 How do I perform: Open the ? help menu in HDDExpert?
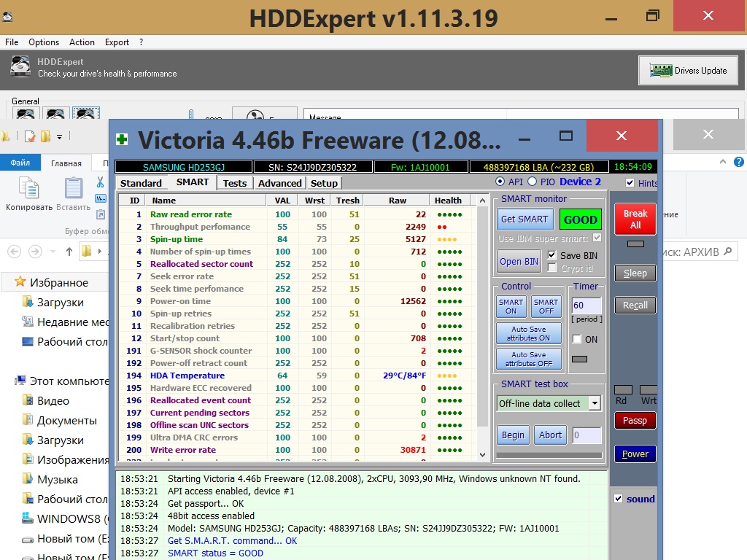(x=141, y=42)
